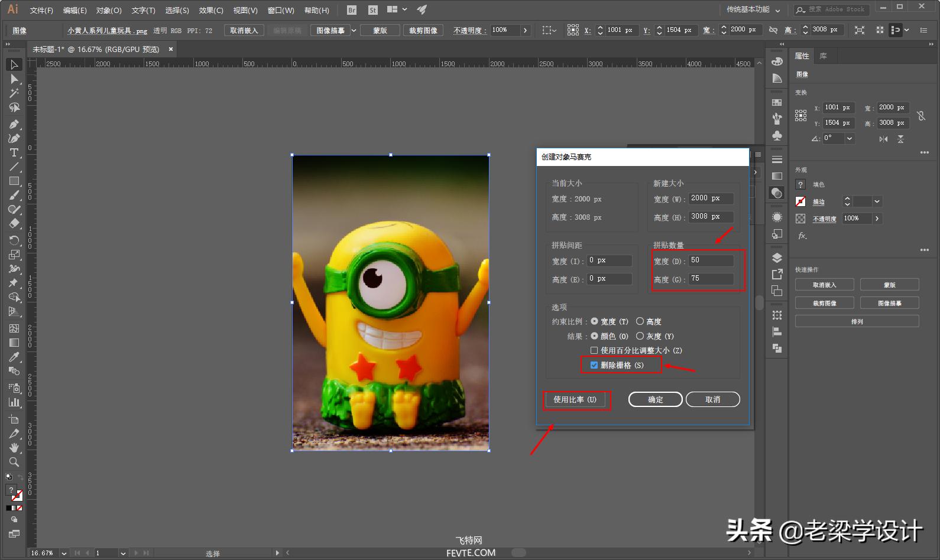Screen dimensions: 940x560
Task: Select the Eraser tool
Action: pos(14,224)
